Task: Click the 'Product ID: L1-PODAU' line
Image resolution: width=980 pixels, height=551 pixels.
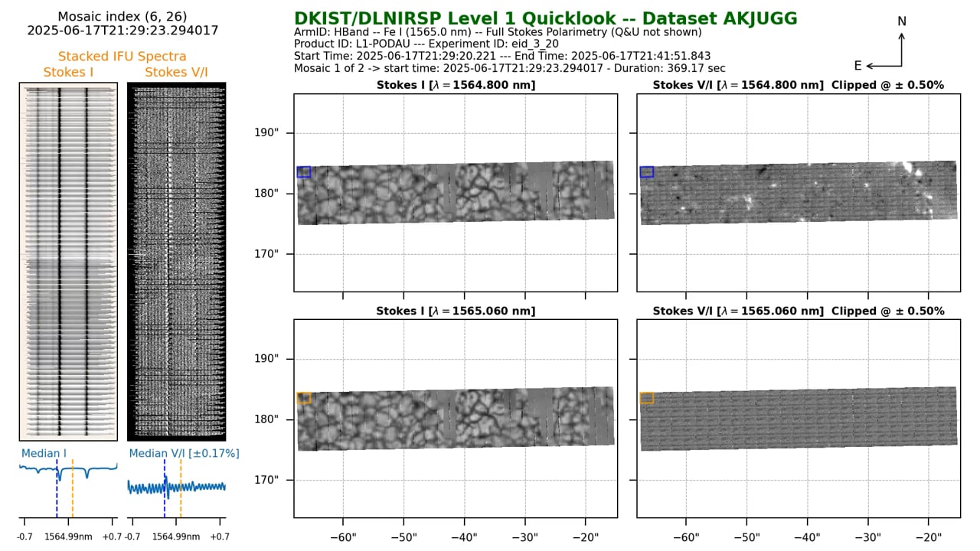Action: pyautogui.click(x=426, y=44)
